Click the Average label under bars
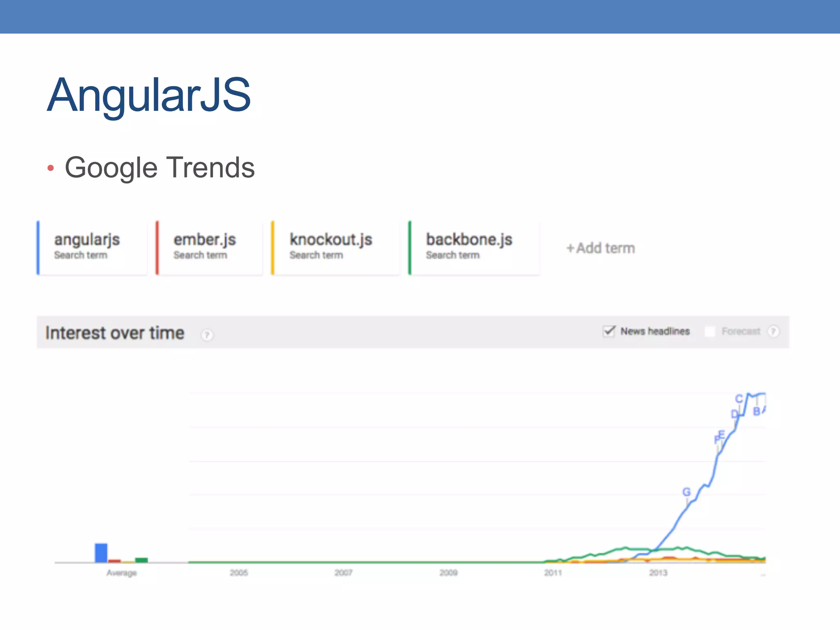Screen dimensions: 840x630 pyautogui.click(x=121, y=573)
